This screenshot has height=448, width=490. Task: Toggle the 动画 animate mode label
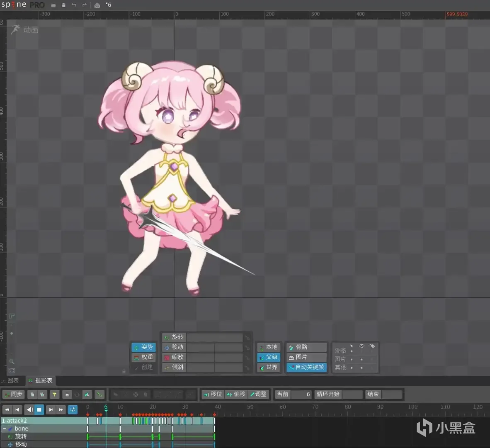pos(31,30)
